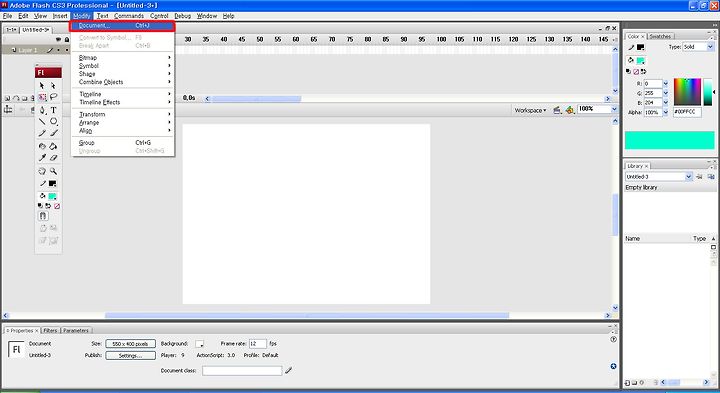Screen dimensions: 720x393
Task: Open the Symbol submenu item
Action: pos(123,66)
